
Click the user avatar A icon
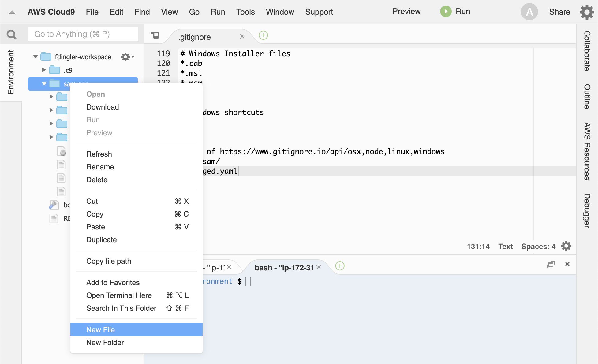[x=529, y=12]
